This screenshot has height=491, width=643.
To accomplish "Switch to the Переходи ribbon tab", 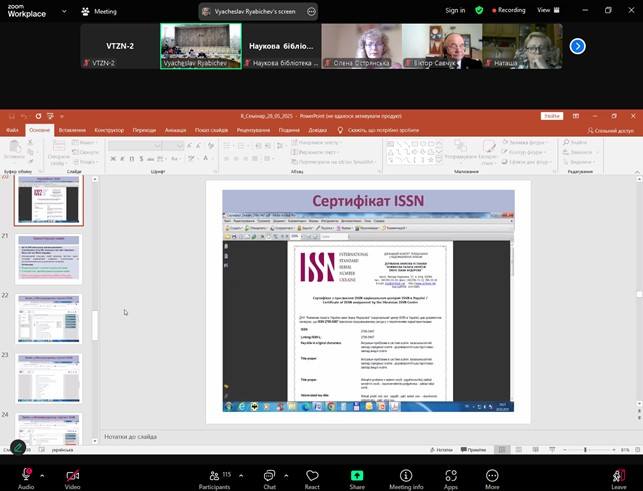I will point(144,130).
